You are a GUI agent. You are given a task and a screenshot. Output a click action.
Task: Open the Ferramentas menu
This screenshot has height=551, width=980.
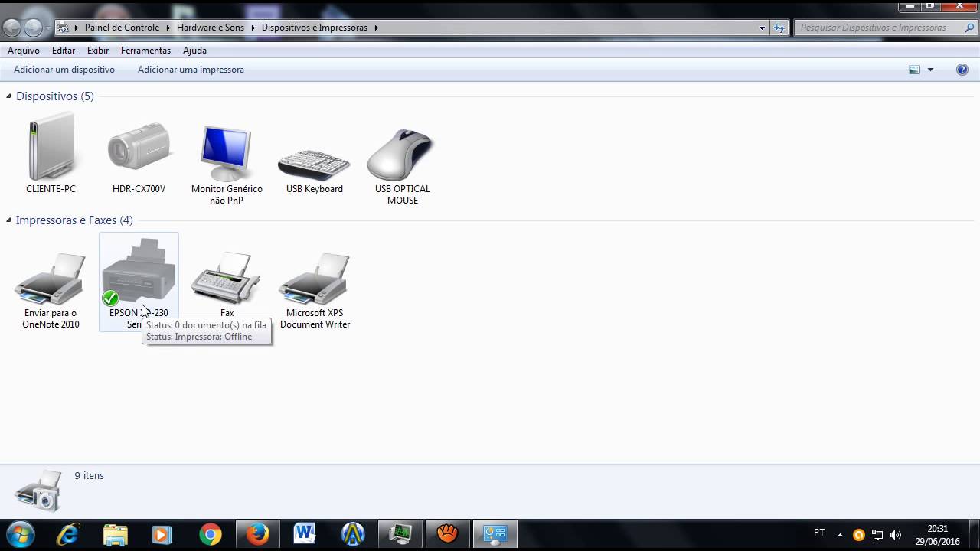coord(145,51)
